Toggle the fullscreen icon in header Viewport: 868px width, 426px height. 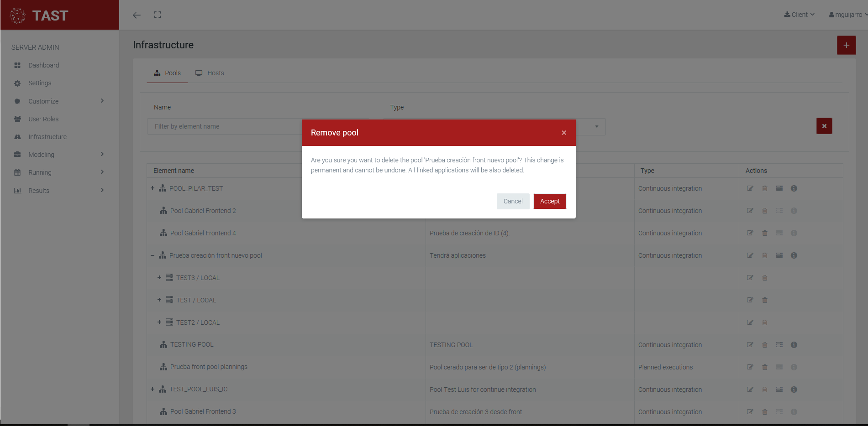[x=158, y=15]
